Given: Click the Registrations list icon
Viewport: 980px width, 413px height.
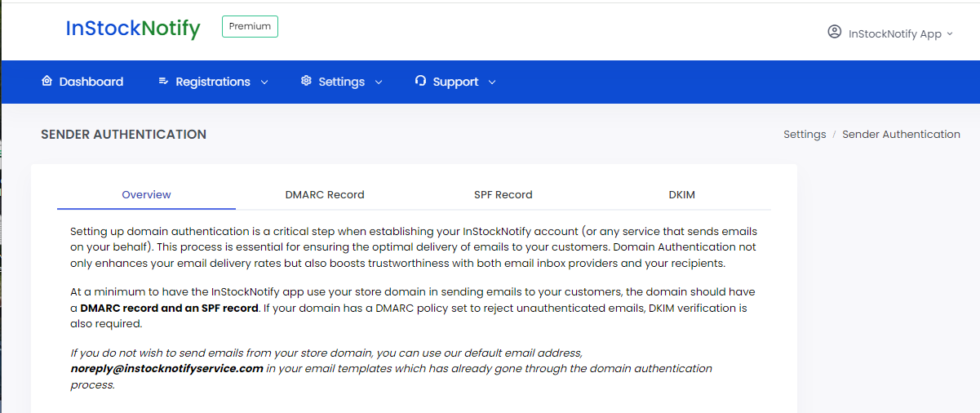Looking at the screenshot, I should 163,81.
